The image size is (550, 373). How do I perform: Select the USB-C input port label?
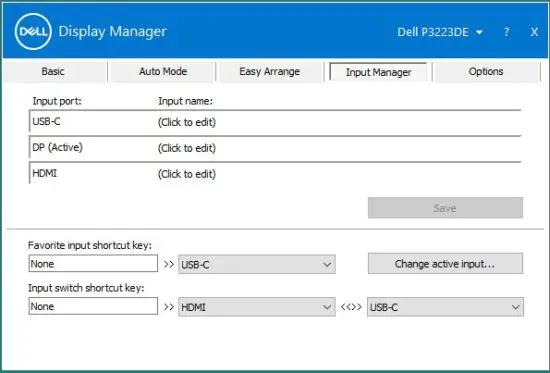(x=46, y=121)
